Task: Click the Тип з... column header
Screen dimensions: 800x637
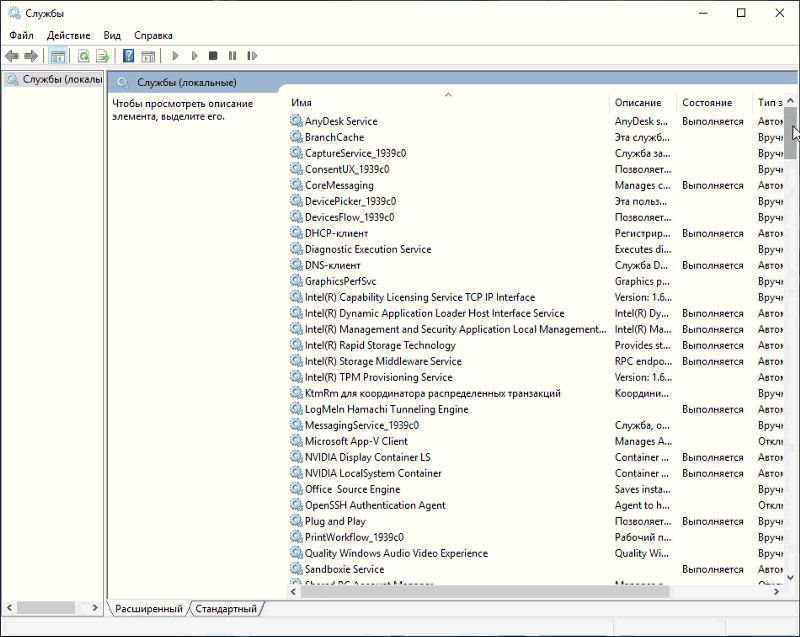Action: 768,103
